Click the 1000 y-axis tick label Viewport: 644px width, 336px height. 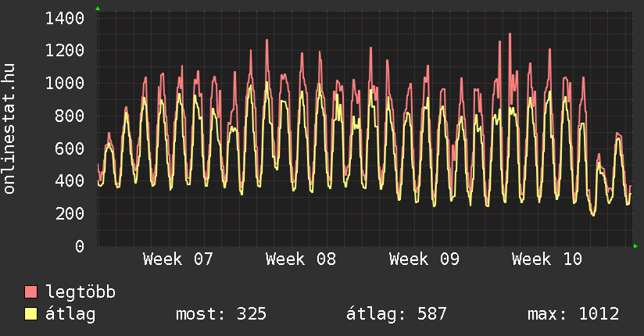tap(66, 84)
